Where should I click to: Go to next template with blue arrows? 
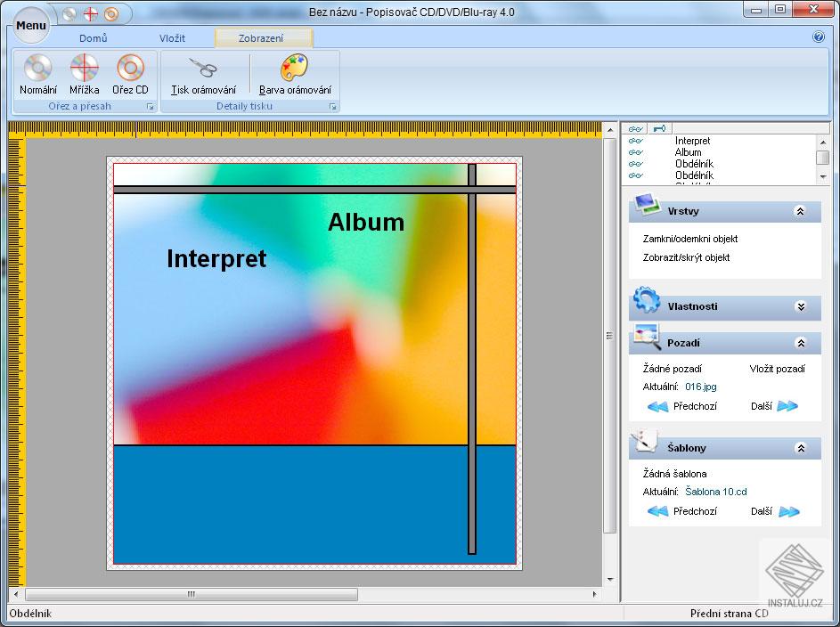(x=787, y=512)
